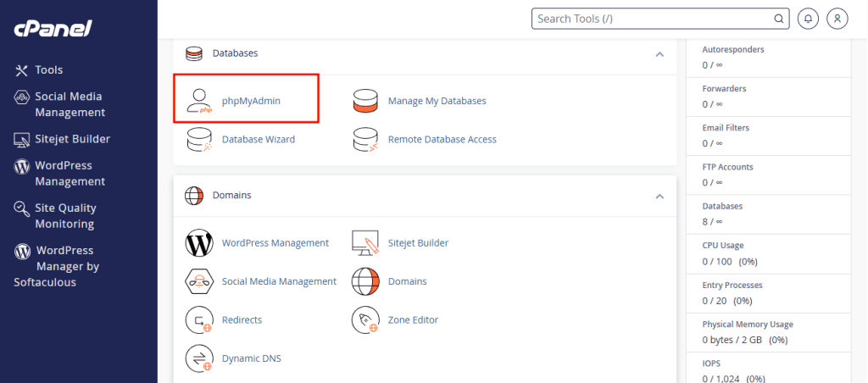Click the Forwarders statistic label

click(724, 89)
